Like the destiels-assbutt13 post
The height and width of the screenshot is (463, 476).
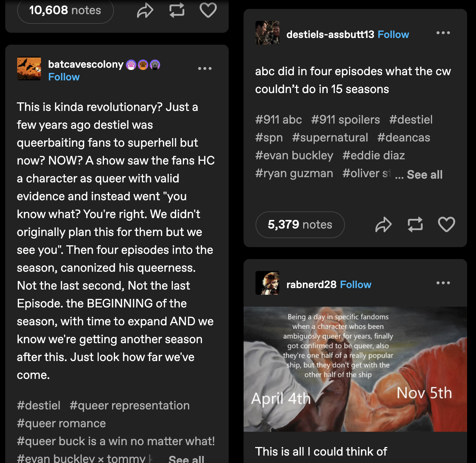coord(446,224)
